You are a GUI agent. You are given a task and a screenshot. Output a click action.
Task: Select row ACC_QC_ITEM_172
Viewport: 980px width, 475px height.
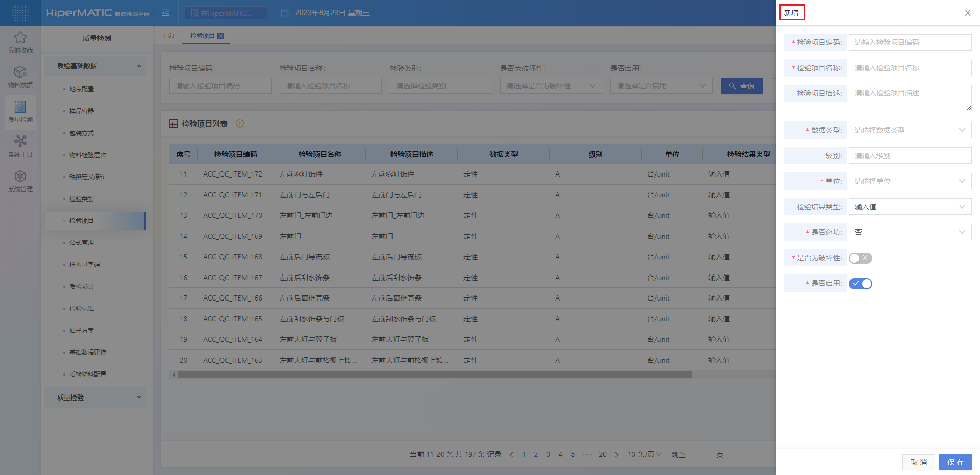(473, 174)
